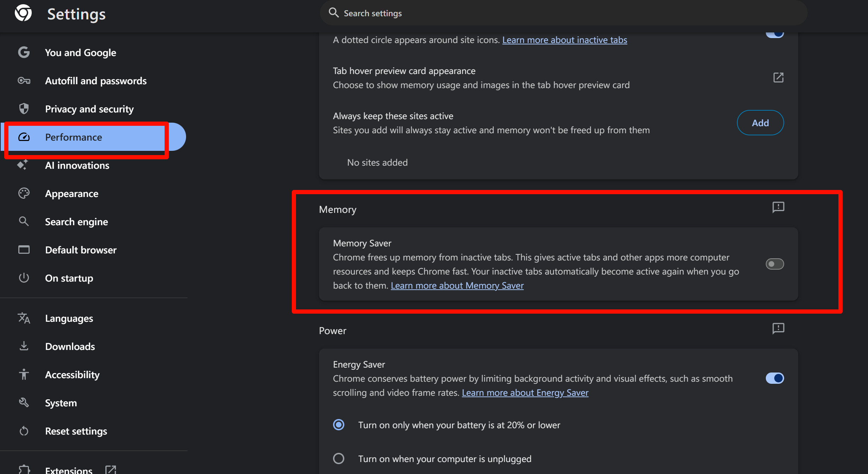Click the speedometer Performance icon
This screenshot has height=474, width=868.
(x=24, y=137)
